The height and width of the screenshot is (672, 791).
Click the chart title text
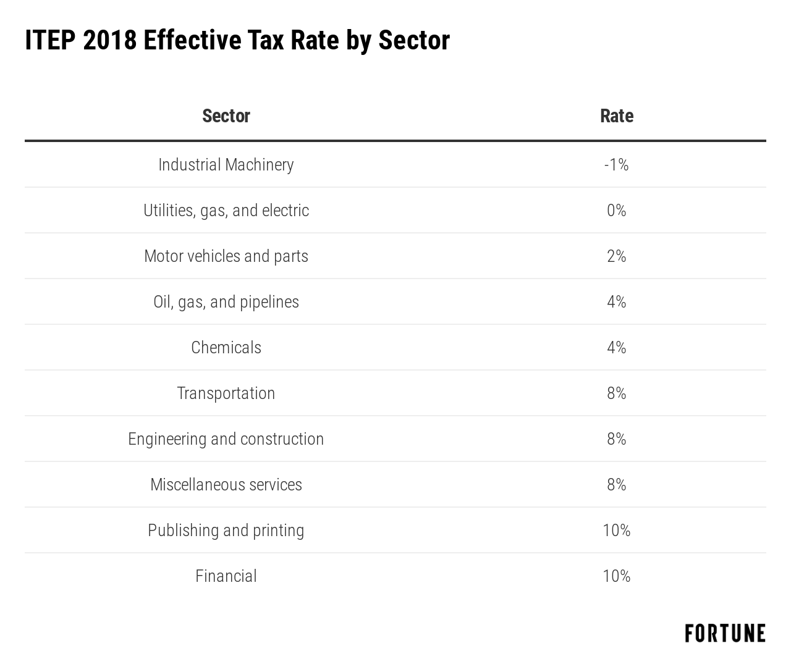pyautogui.click(x=237, y=41)
